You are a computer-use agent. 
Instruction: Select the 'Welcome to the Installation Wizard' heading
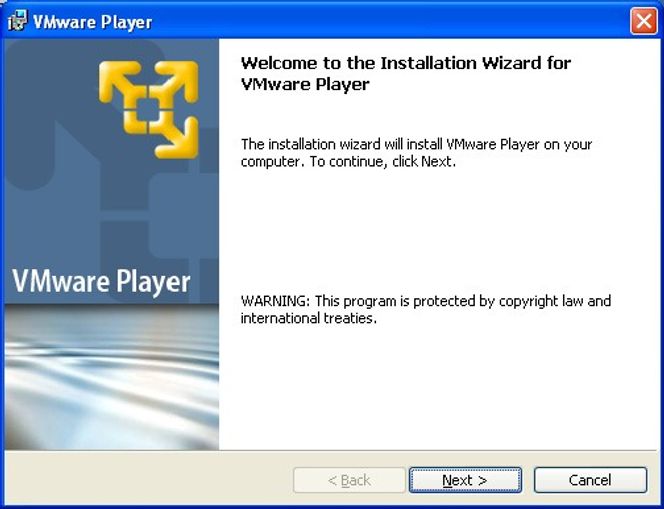(406, 73)
